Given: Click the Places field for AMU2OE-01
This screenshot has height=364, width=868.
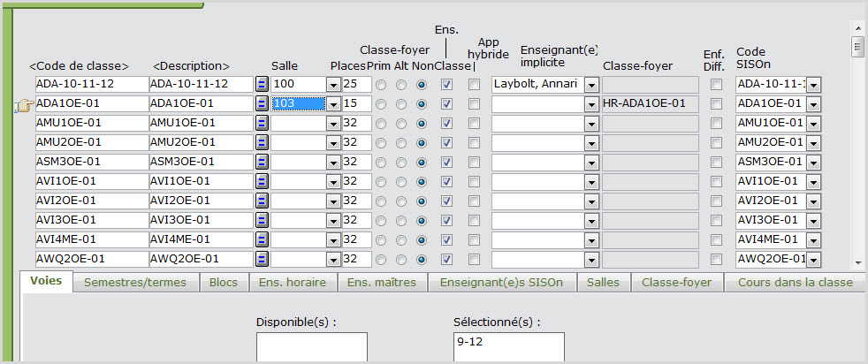Looking at the screenshot, I should coord(357,142).
